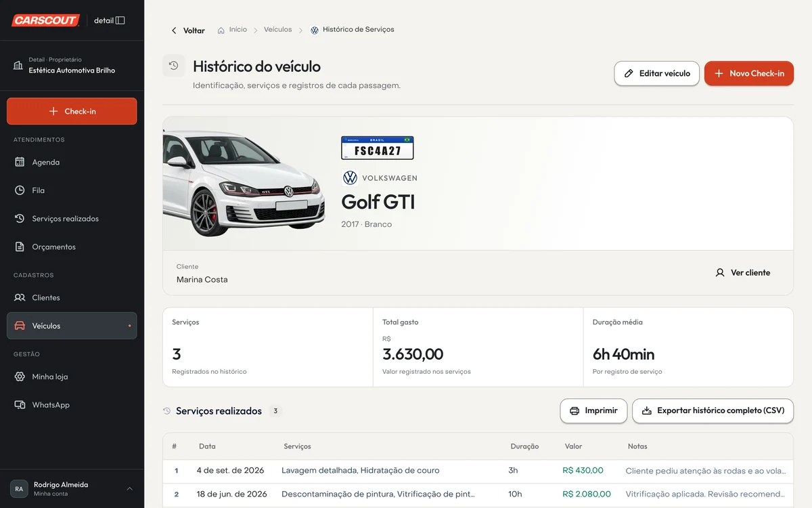Click client name Marina Costa
Viewport: 812px width, 508px height.
click(202, 280)
